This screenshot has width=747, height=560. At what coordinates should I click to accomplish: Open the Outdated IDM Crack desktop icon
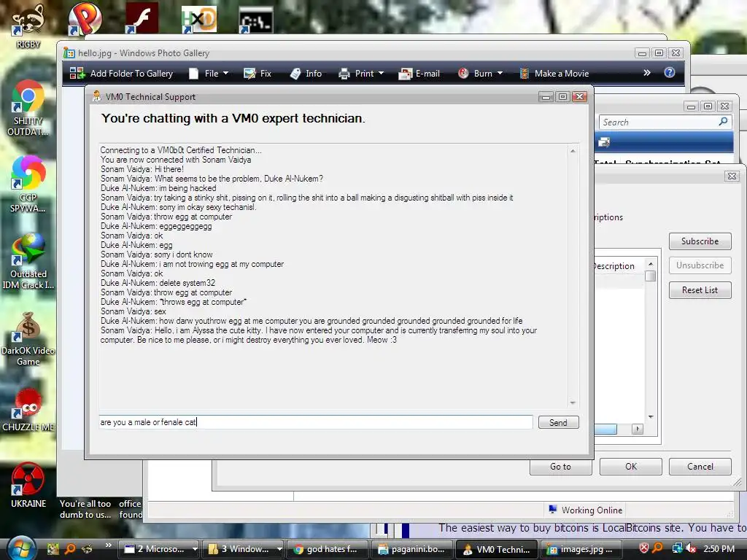(28, 262)
